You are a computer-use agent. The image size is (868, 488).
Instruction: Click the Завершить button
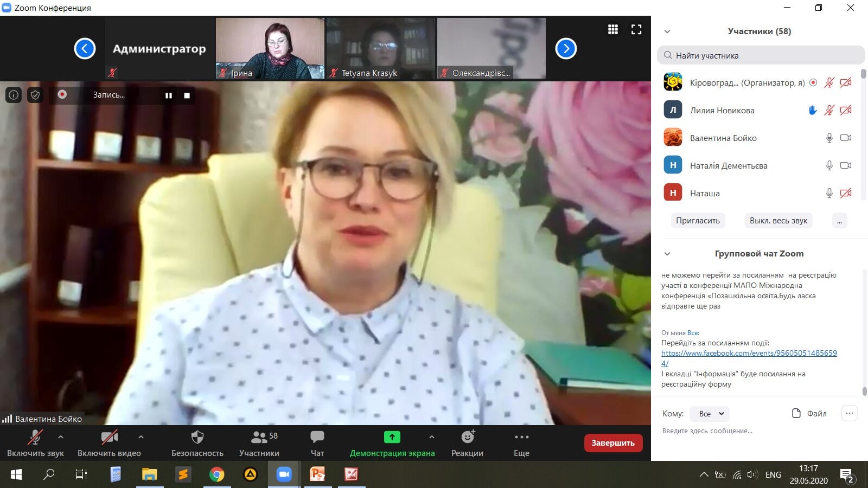click(x=613, y=443)
